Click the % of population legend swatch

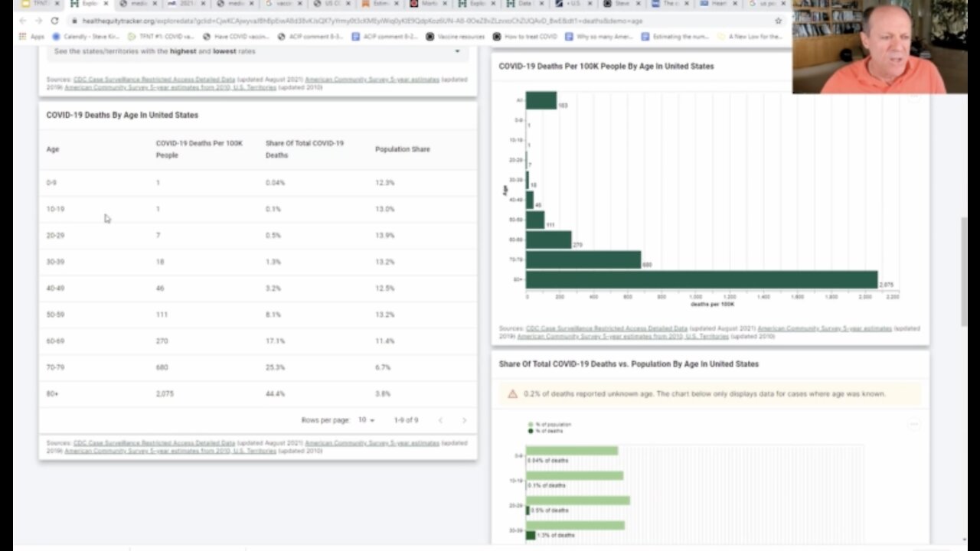pyautogui.click(x=530, y=424)
